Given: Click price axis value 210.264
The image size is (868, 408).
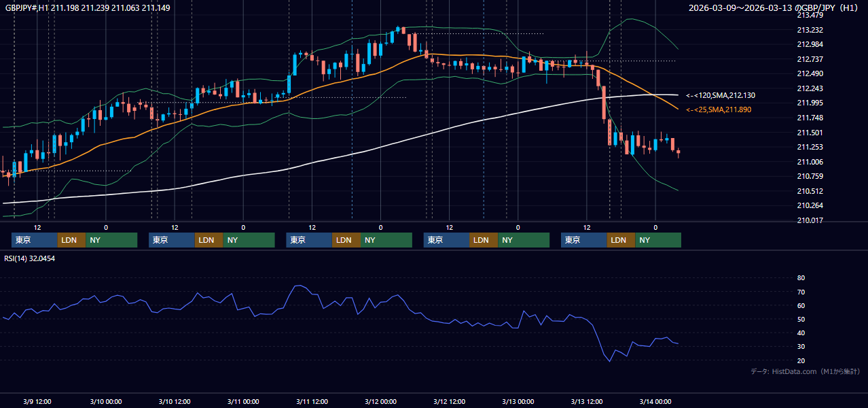Looking at the screenshot, I should (x=810, y=205).
